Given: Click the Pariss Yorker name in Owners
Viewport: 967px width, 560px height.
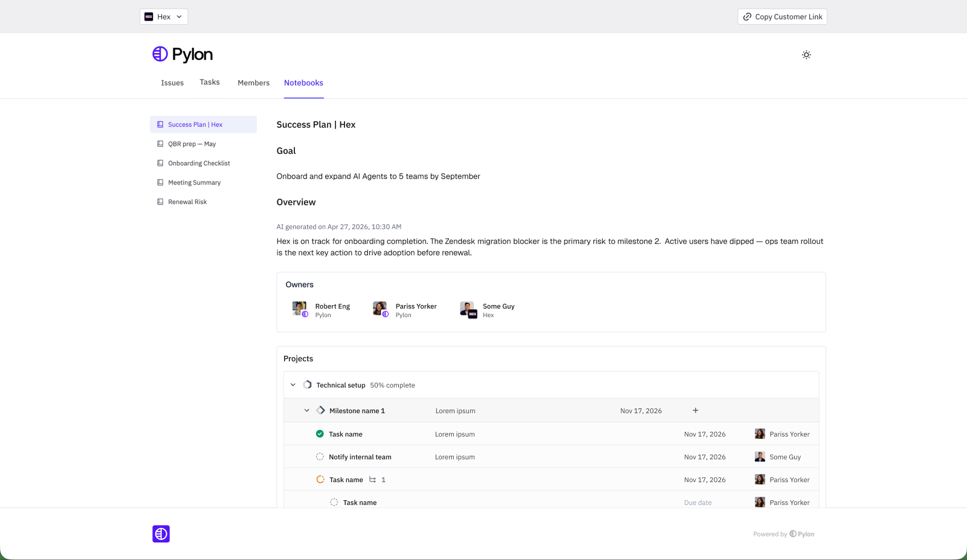Looking at the screenshot, I should [416, 306].
